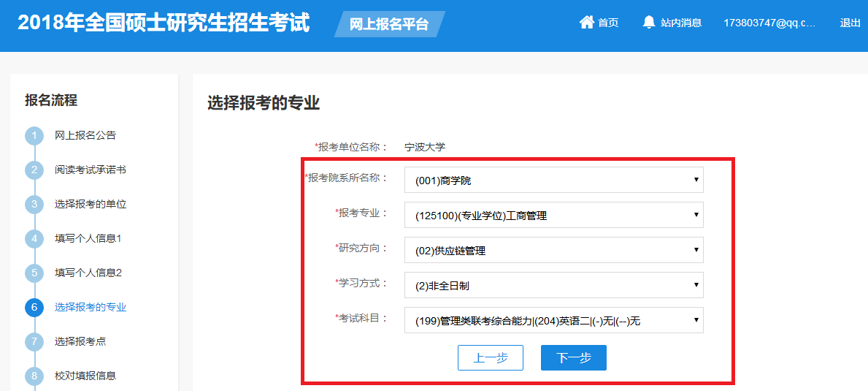
Task: Go to 首页 in header
Action: (x=608, y=23)
